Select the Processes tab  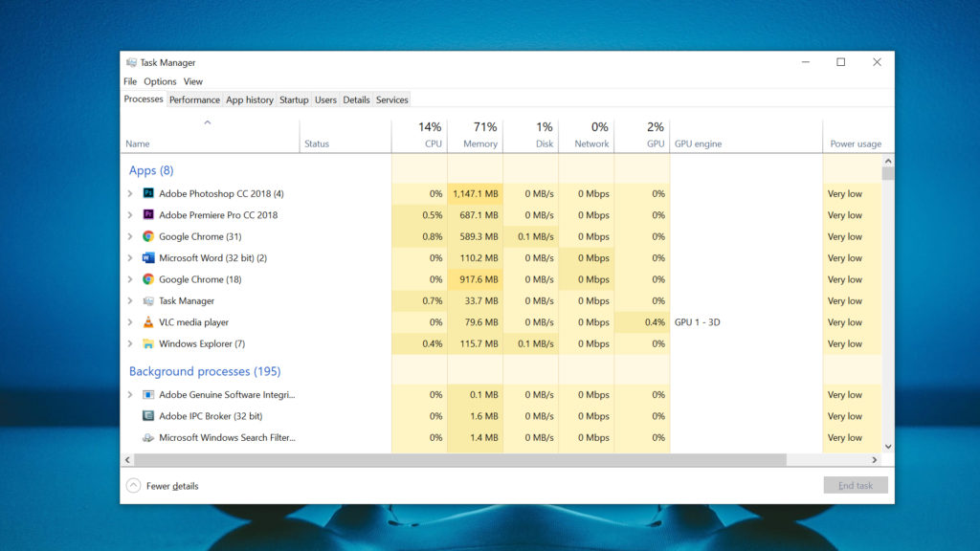point(144,99)
